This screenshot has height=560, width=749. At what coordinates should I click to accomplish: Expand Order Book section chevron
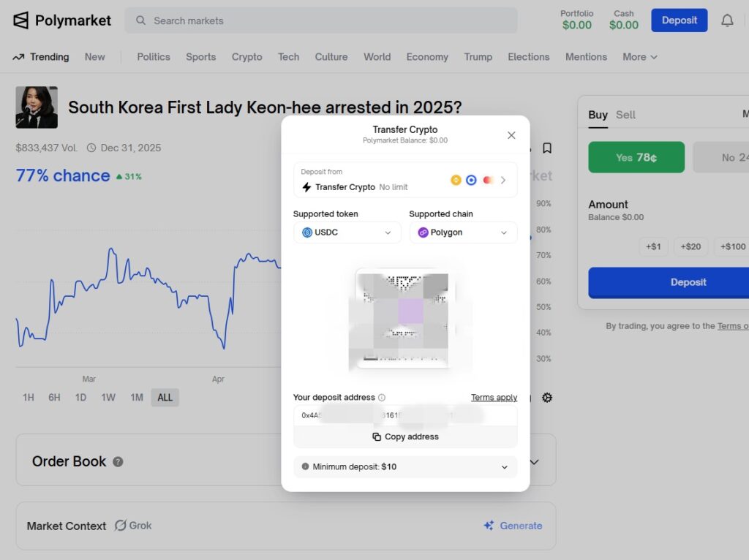(x=534, y=461)
